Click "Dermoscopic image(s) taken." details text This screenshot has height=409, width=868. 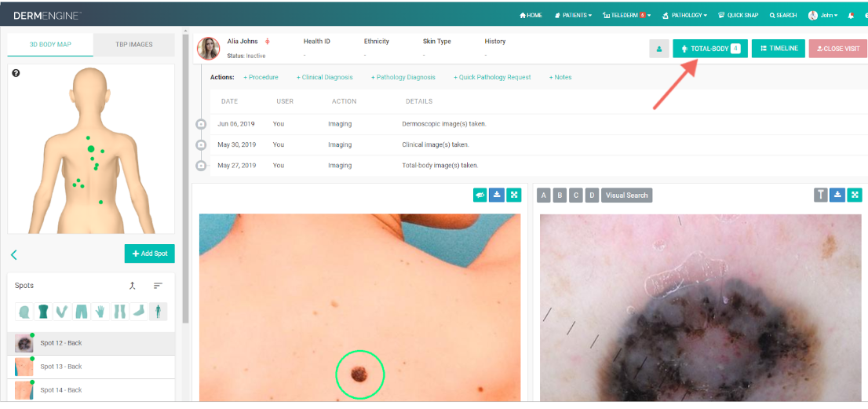pyautogui.click(x=444, y=124)
